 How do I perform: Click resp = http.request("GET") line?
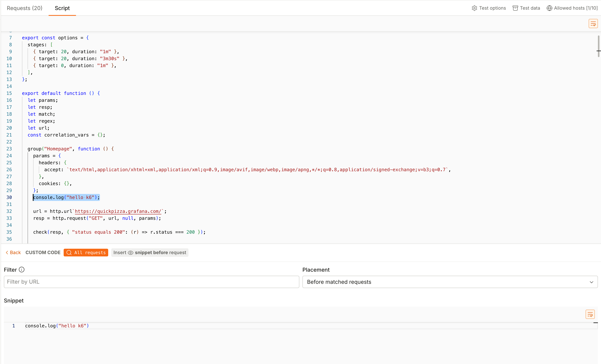pos(97,218)
